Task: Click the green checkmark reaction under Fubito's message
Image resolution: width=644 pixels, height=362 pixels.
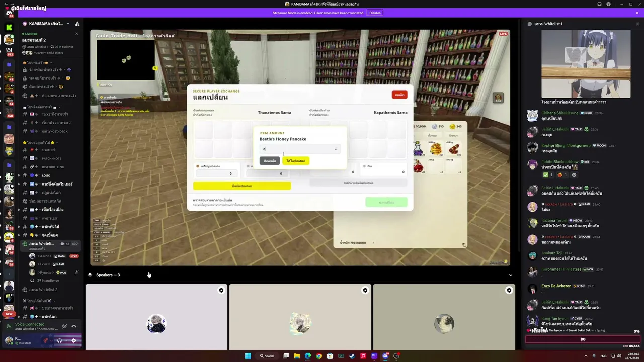Action: pos(548,175)
